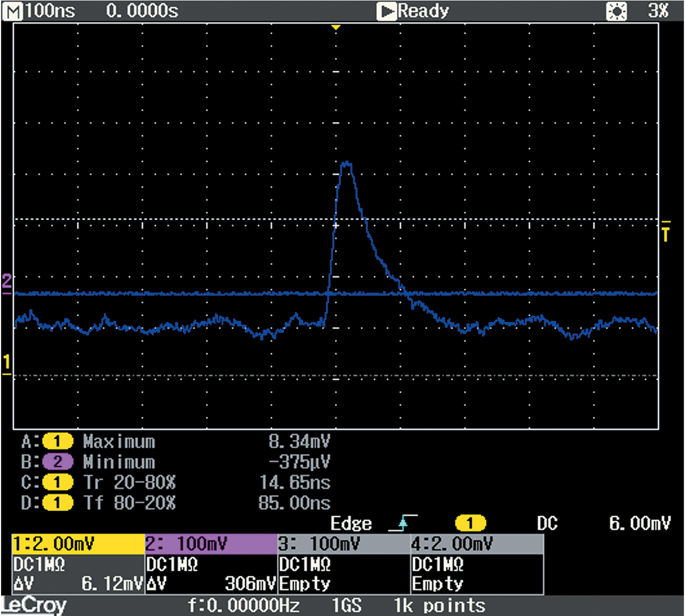The image size is (685, 616).
Task: Click the display brightness sun icon
Action: (x=616, y=11)
